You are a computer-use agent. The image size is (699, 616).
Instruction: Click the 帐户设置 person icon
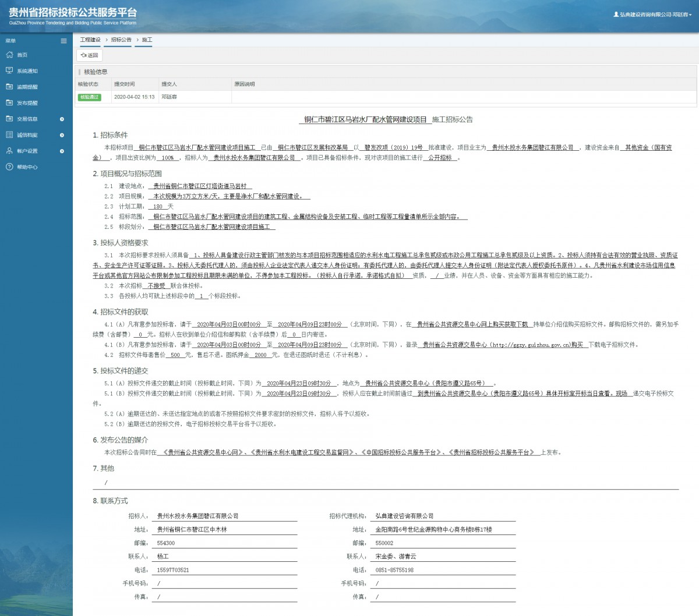[x=9, y=151]
